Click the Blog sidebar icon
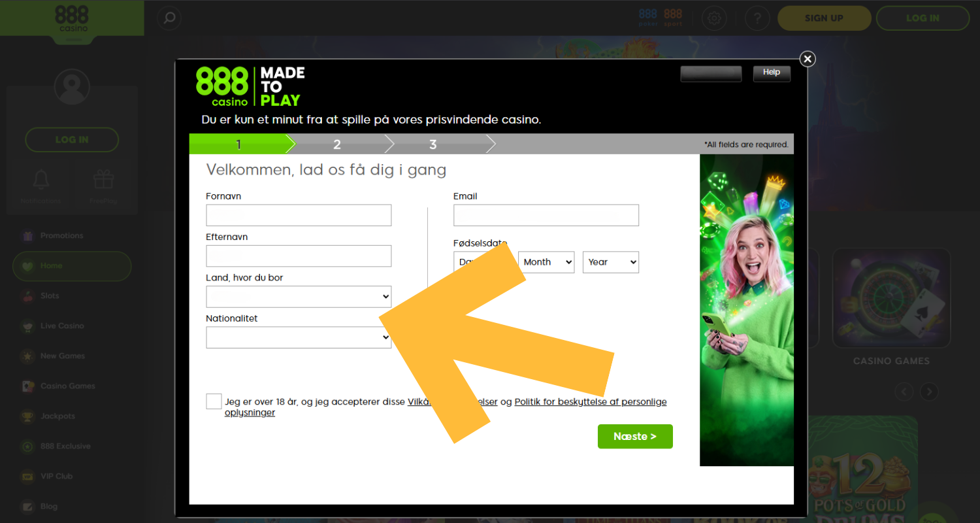This screenshot has width=980, height=523. [27, 506]
